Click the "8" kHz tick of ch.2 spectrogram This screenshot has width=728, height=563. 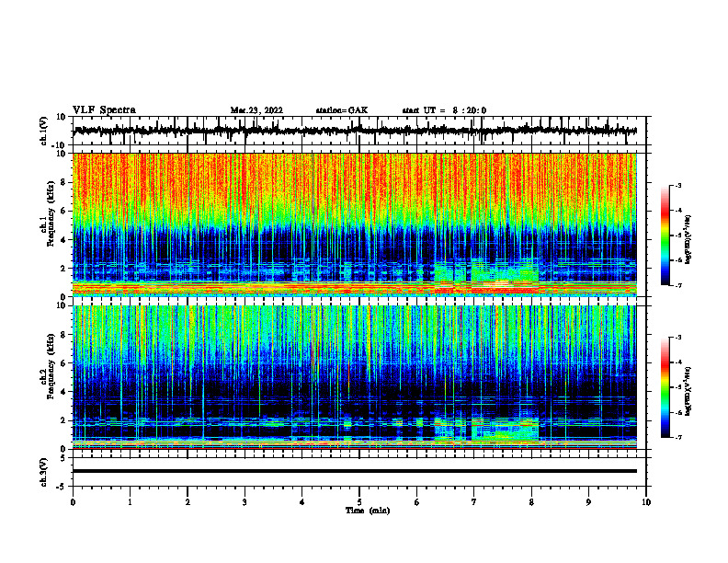pyautogui.click(x=63, y=335)
